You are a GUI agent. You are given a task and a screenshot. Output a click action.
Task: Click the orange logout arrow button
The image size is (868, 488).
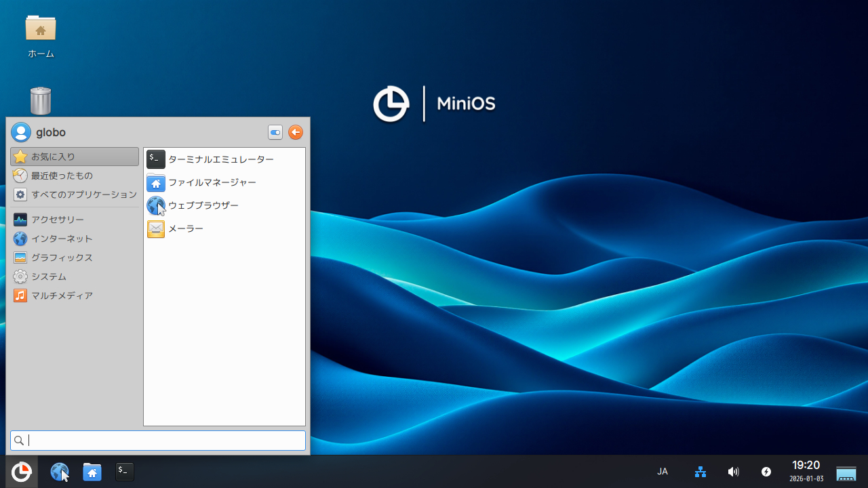(x=296, y=132)
